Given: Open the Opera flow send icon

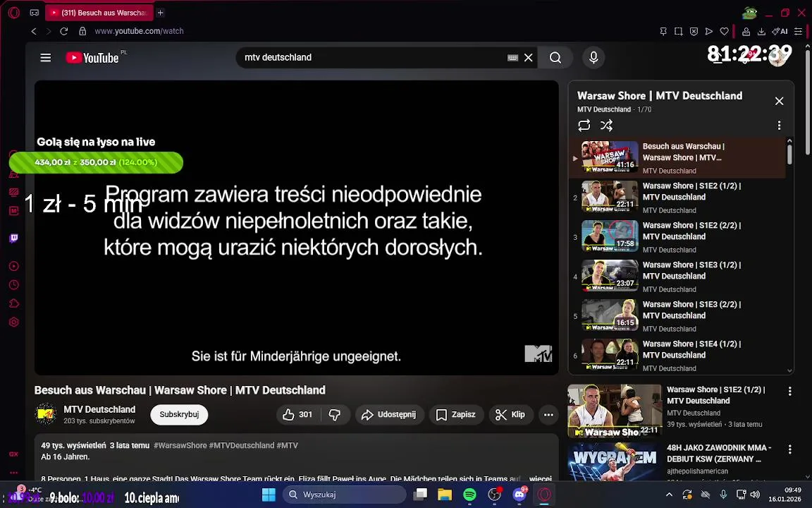Looking at the screenshot, I should click(709, 32).
